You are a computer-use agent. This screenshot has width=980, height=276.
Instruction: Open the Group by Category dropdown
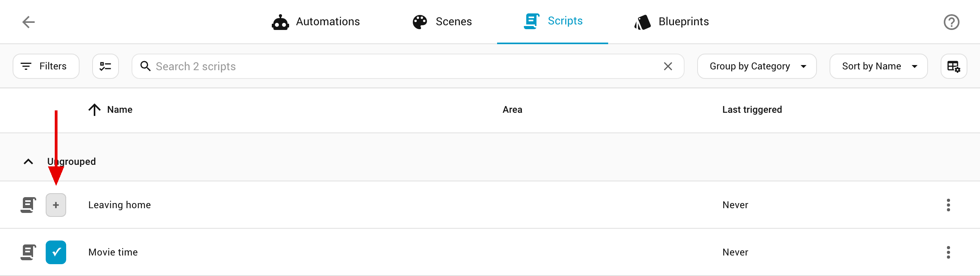[757, 66]
